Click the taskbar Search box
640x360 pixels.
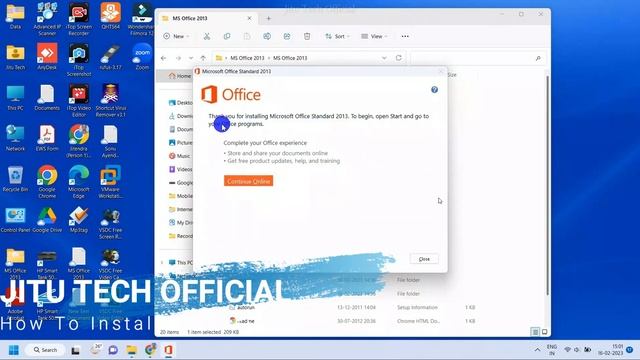[x=45, y=350]
